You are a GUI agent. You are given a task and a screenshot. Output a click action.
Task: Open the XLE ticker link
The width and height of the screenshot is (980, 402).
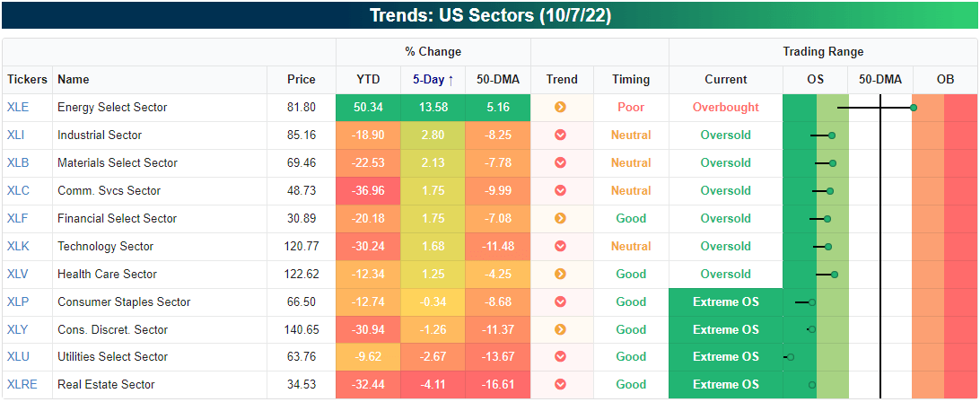point(18,108)
